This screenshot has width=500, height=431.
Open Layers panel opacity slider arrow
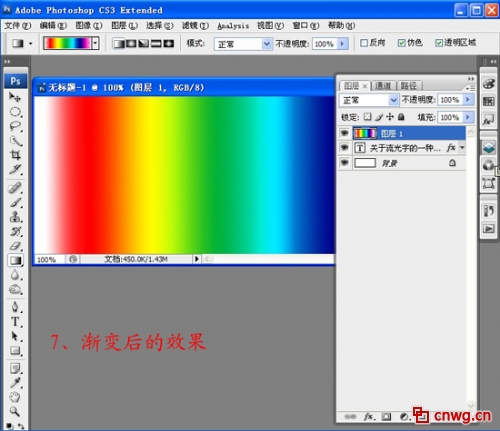468,99
